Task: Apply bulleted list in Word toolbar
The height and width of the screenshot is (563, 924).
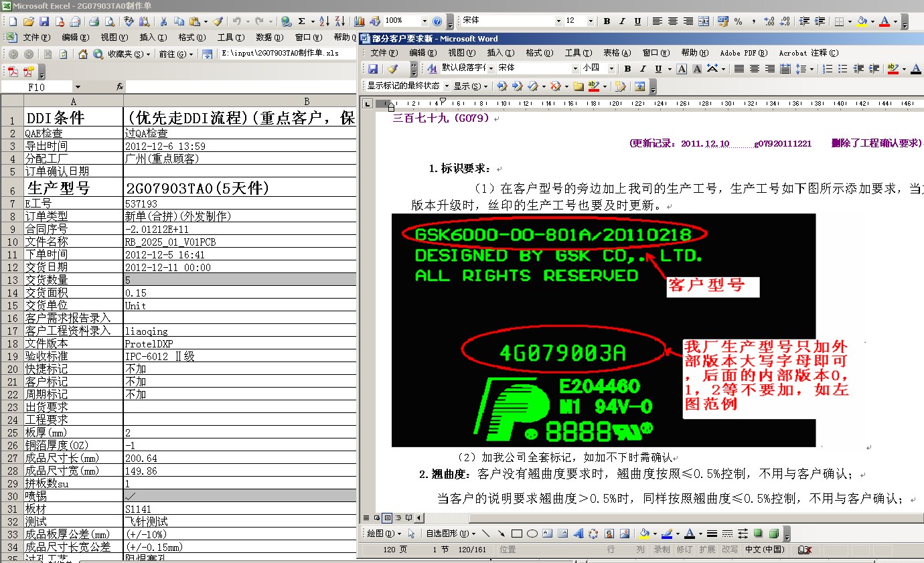Action: [842, 68]
